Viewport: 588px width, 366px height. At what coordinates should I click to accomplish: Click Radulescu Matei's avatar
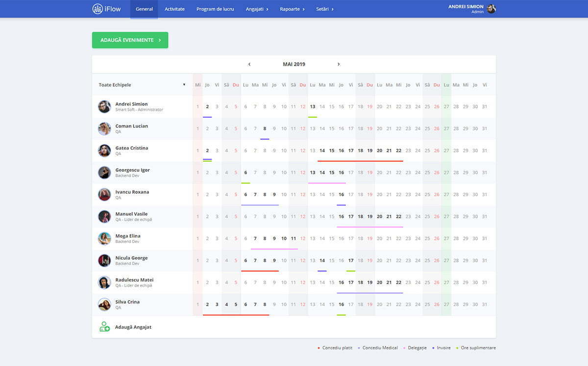point(104,283)
